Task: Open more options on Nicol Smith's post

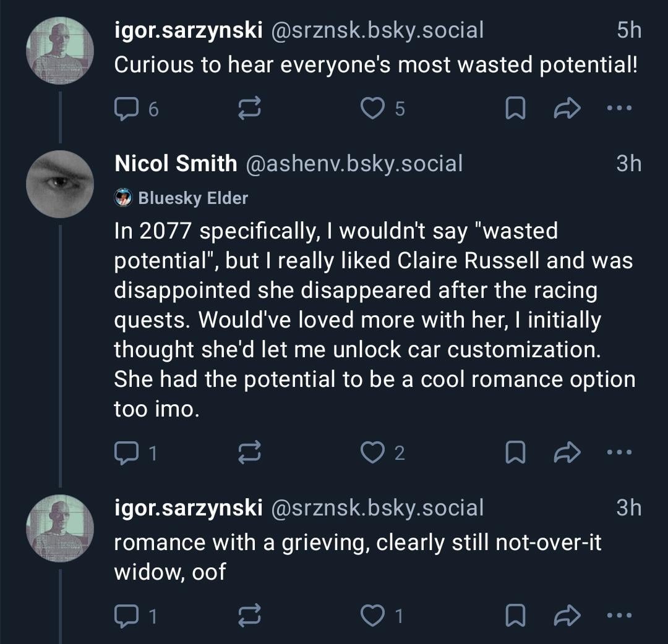Action: 620,454
